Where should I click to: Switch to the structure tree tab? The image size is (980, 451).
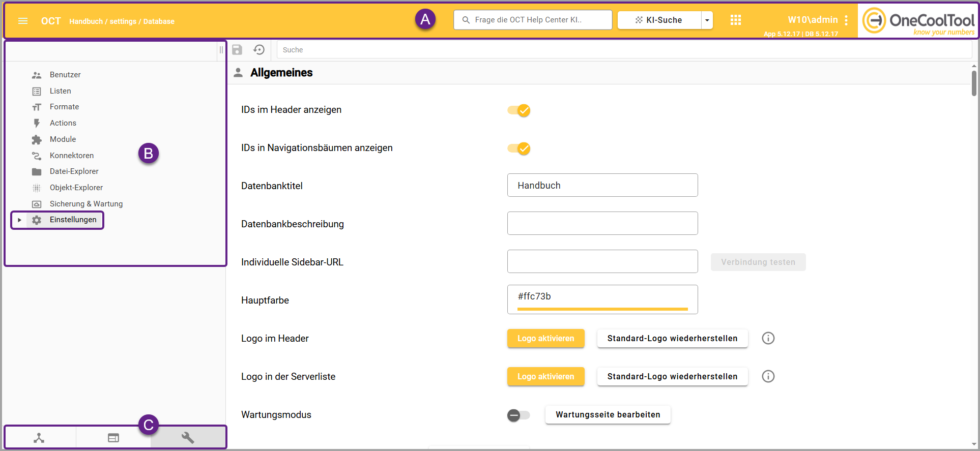pyautogui.click(x=39, y=438)
